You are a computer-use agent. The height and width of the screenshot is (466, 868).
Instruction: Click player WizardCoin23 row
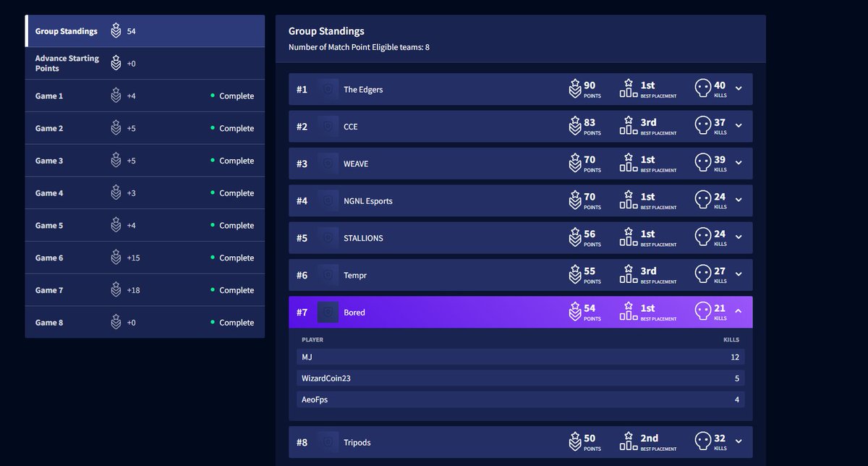pyautogui.click(x=521, y=378)
